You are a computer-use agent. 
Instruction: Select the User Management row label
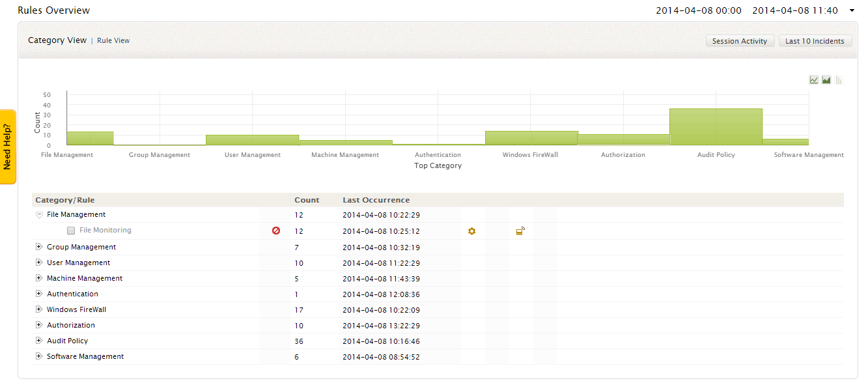[79, 262]
